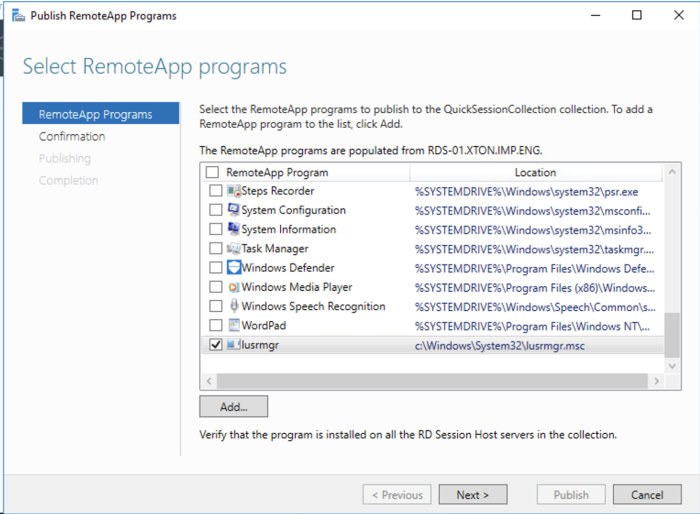This screenshot has height=514, width=700.
Task: Check the System Configuration checkbox
Action: (216, 210)
